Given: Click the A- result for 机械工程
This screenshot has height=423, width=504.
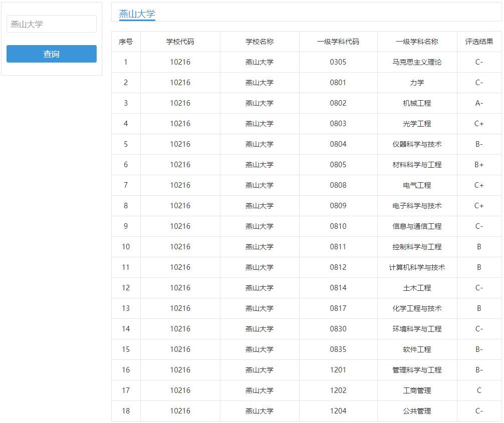Looking at the screenshot, I should (479, 103).
